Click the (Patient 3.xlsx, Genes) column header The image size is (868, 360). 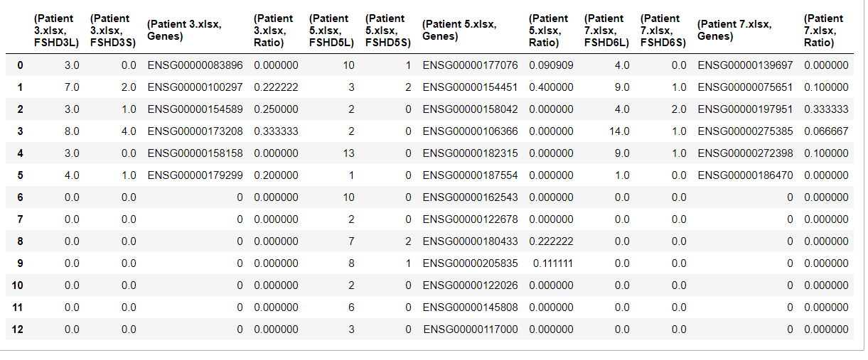[184, 30]
